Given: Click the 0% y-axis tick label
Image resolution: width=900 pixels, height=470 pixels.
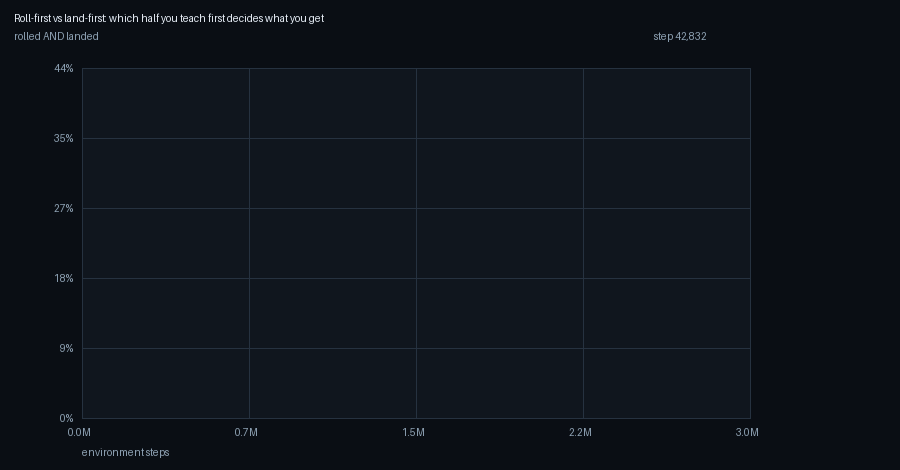Looking at the screenshot, I should click(66, 418).
